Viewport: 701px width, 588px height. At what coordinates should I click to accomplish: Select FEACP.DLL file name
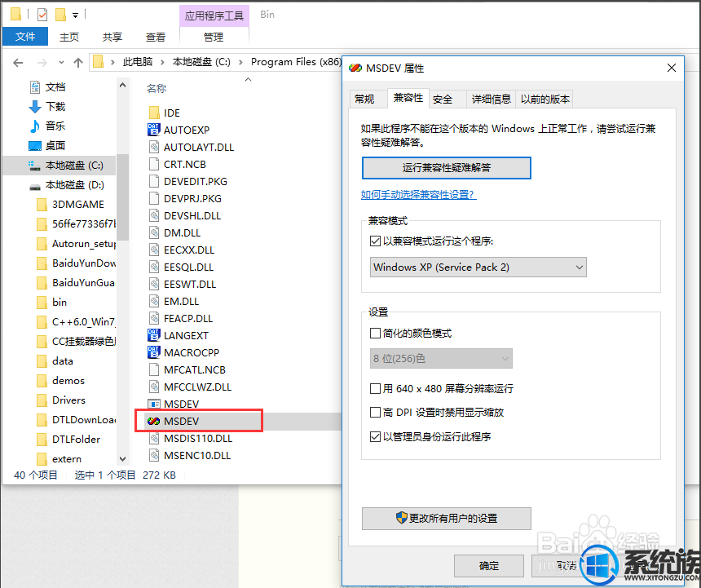188,318
